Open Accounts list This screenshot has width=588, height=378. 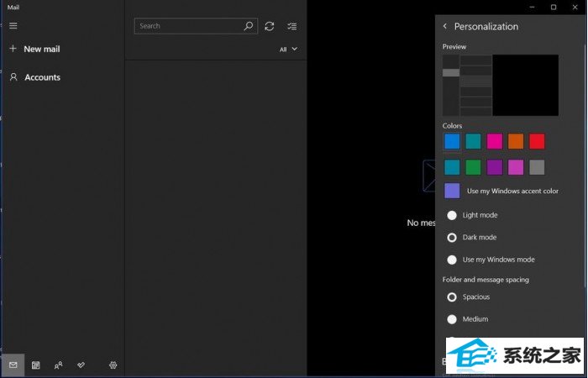(42, 77)
